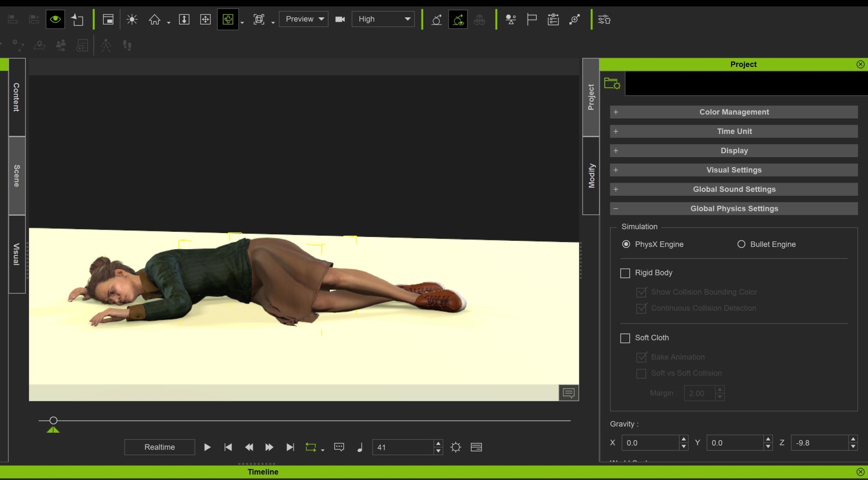This screenshot has height=480, width=868.
Task: Toggle the music note sound icon
Action: pyautogui.click(x=360, y=447)
